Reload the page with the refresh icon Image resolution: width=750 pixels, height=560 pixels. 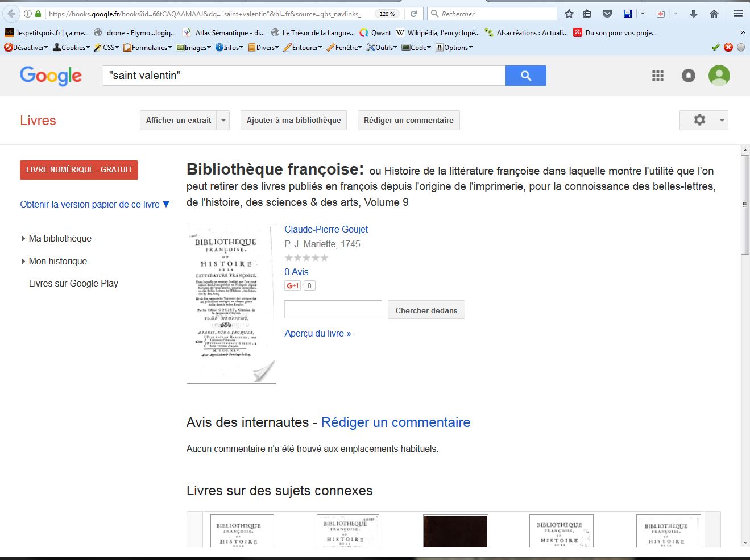(414, 14)
